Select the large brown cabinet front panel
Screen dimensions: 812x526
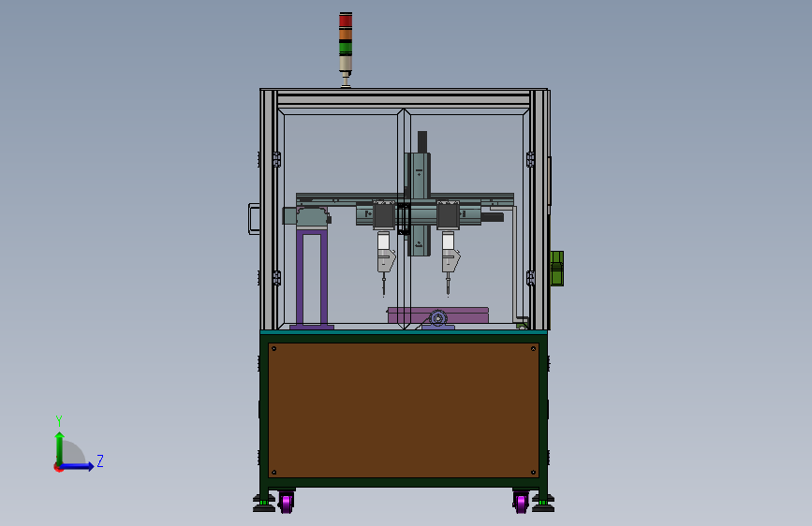(404, 410)
